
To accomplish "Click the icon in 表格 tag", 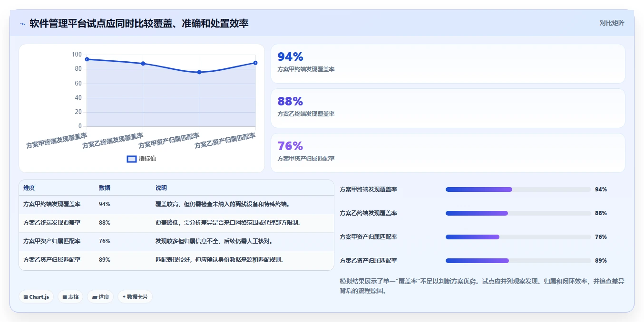I will (x=65, y=297).
